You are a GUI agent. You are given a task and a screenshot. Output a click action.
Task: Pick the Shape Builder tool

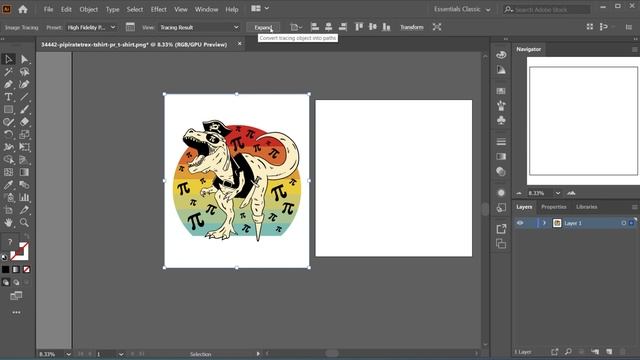tap(8, 160)
